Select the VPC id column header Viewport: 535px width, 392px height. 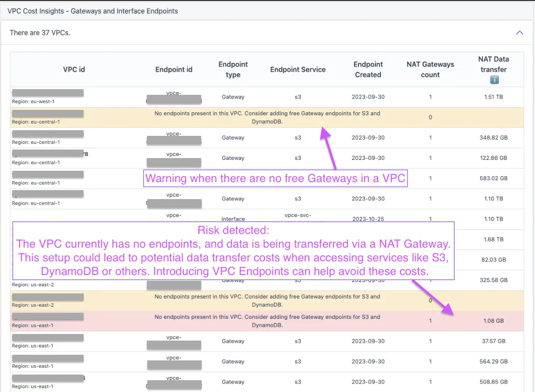pos(74,69)
